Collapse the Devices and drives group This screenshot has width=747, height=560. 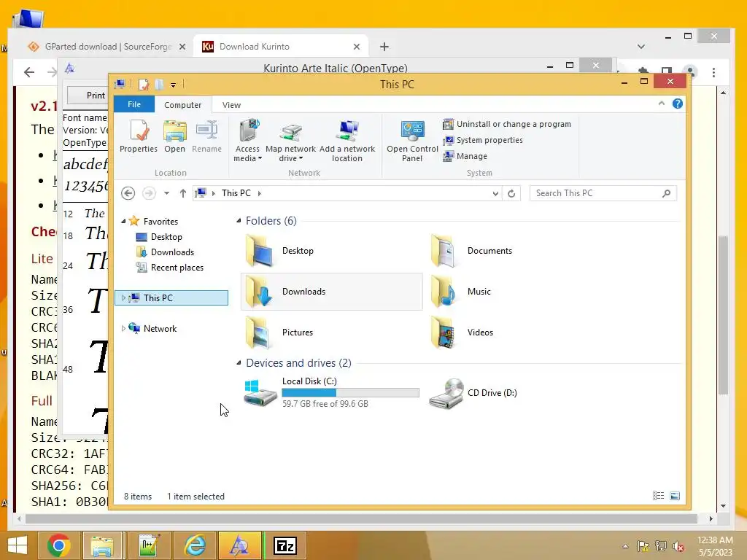[x=239, y=363]
